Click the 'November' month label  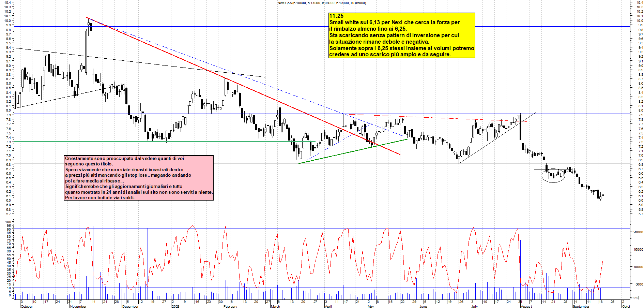78,306
